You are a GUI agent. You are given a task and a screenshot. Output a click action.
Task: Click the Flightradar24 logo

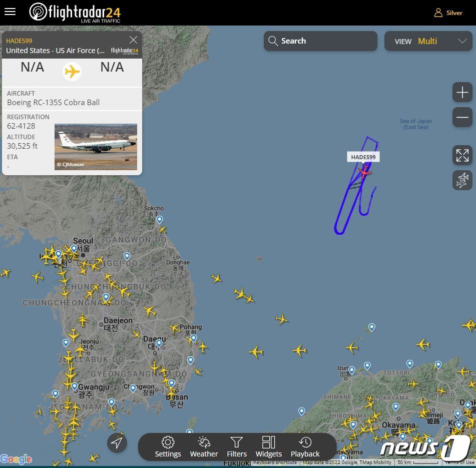[75, 13]
